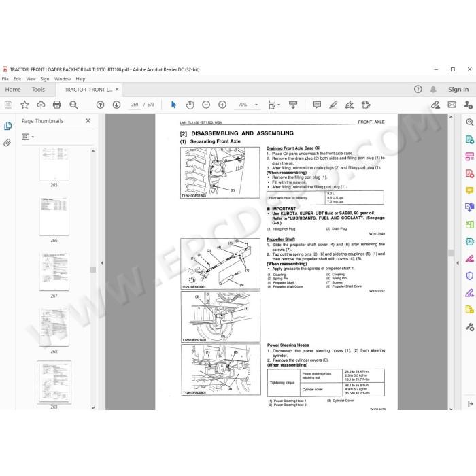Open search tool in right pane
The image size is (476, 476).
pyautogui.click(x=469, y=122)
